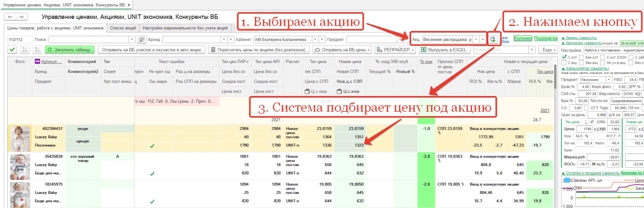Click the Подкраска link
644x208 pixels.
[546, 39]
